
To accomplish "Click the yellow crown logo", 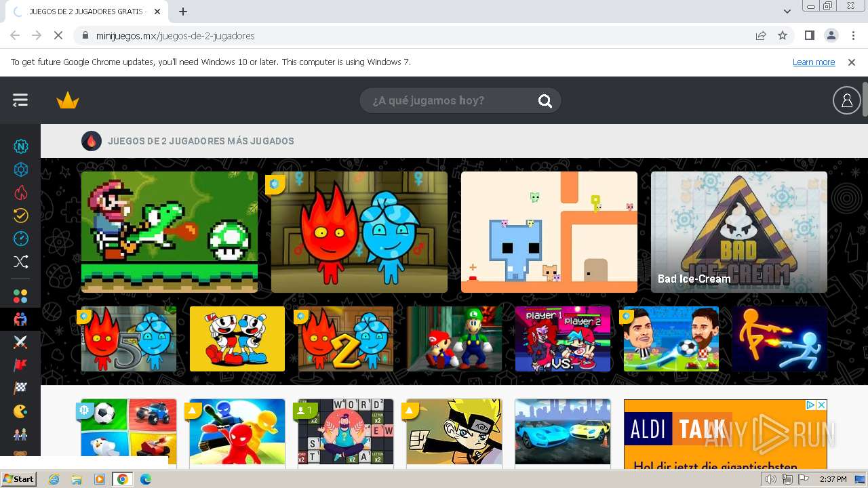I will point(68,101).
